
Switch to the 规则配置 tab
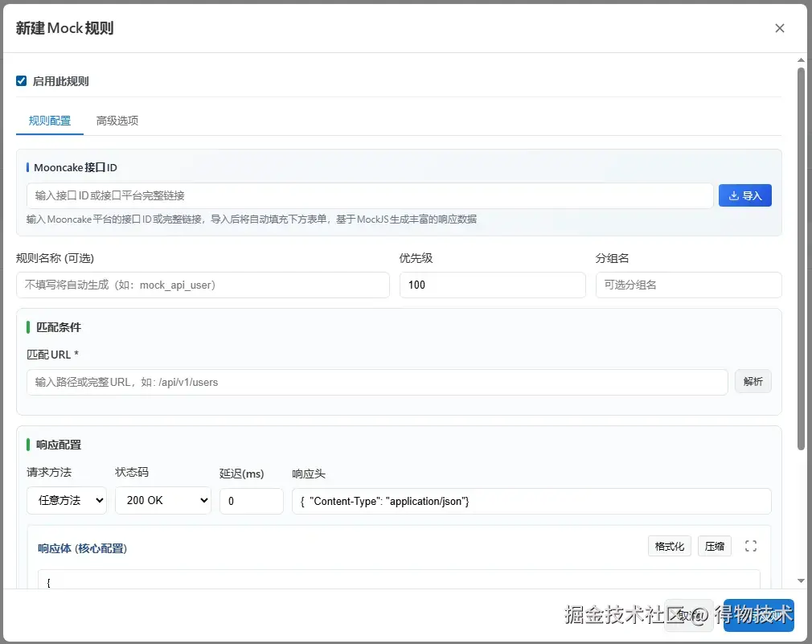coord(50,121)
